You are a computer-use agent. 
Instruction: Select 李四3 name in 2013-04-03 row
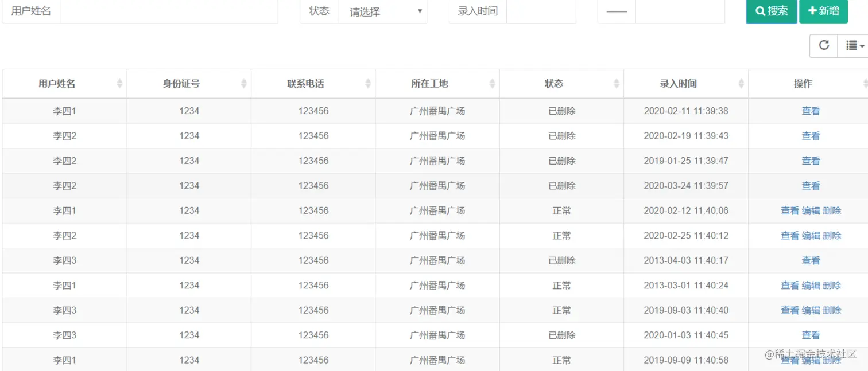coord(64,260)
